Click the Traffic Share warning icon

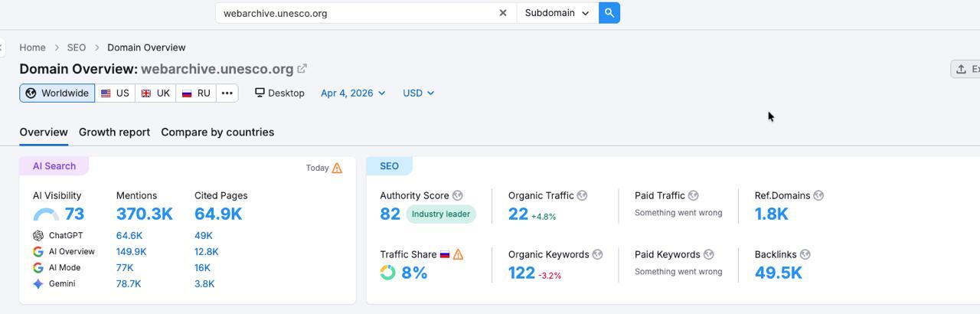coord(459,254)
